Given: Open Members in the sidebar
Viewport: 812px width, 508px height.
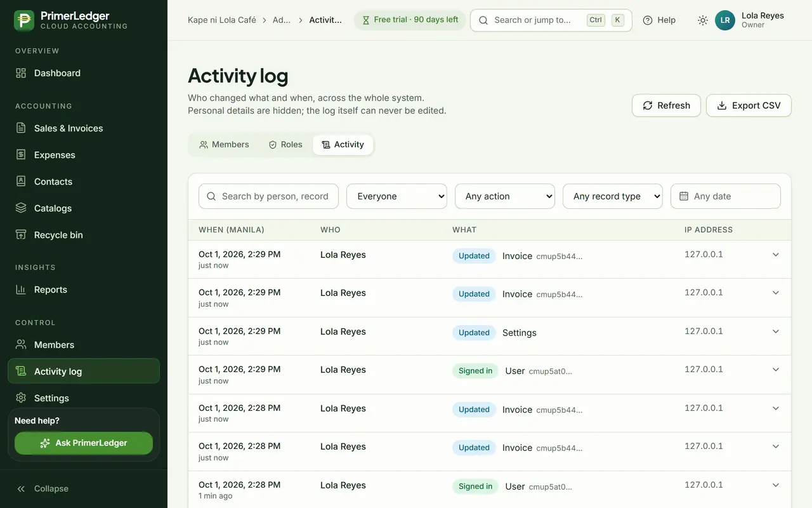Looking at the screenshot, I should 84,345.
